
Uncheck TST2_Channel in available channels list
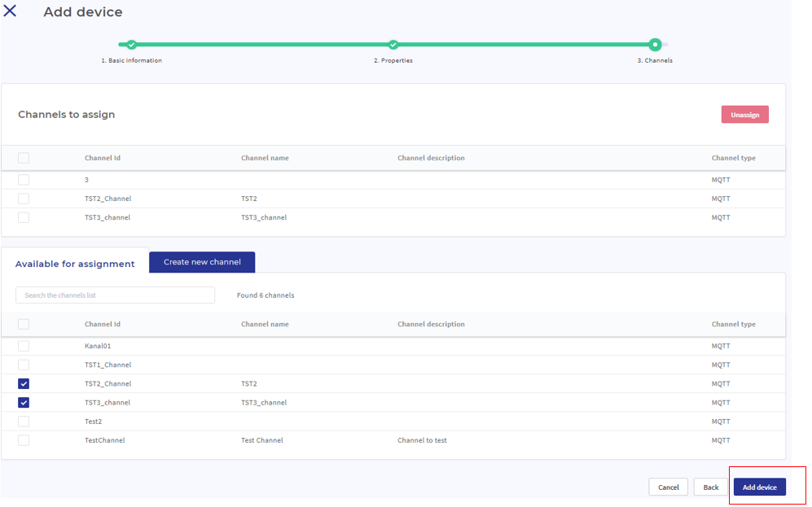(24, 383)
